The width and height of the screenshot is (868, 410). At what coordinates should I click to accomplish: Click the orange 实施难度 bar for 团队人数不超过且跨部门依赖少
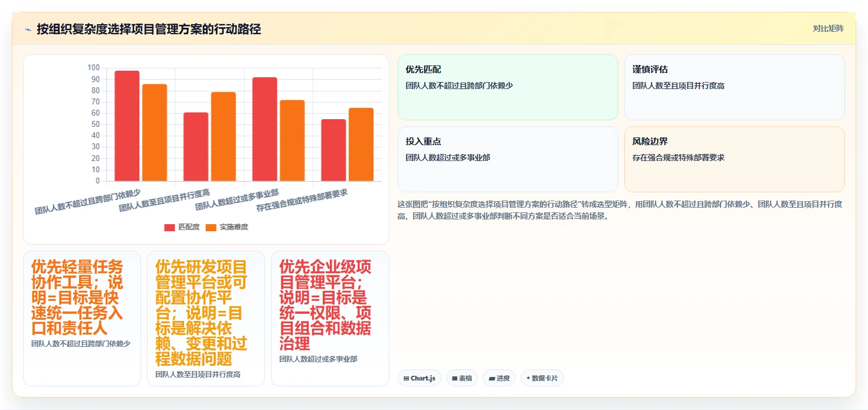pos(155,133)
